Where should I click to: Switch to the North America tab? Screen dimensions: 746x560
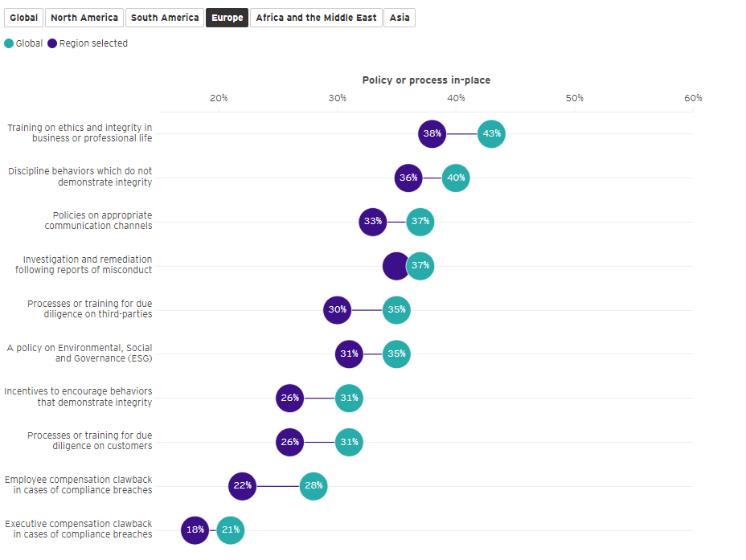pyautogui.click(x=84, y=18)
